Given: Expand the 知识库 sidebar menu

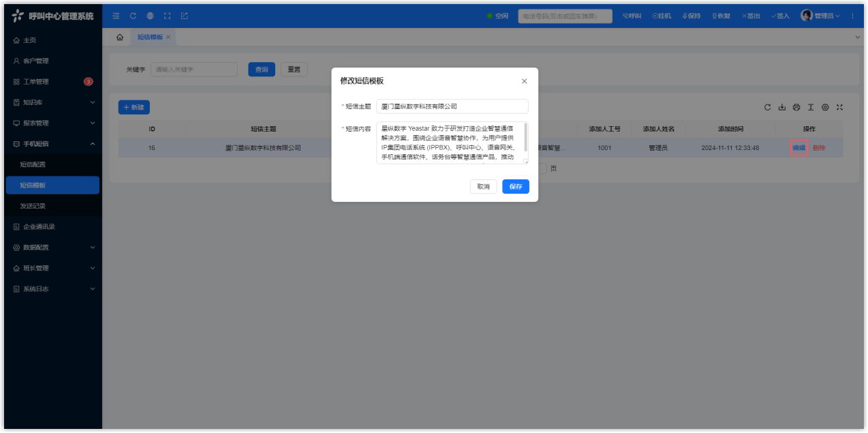Looking at the screenshot, I should click(x=53, y=102).
